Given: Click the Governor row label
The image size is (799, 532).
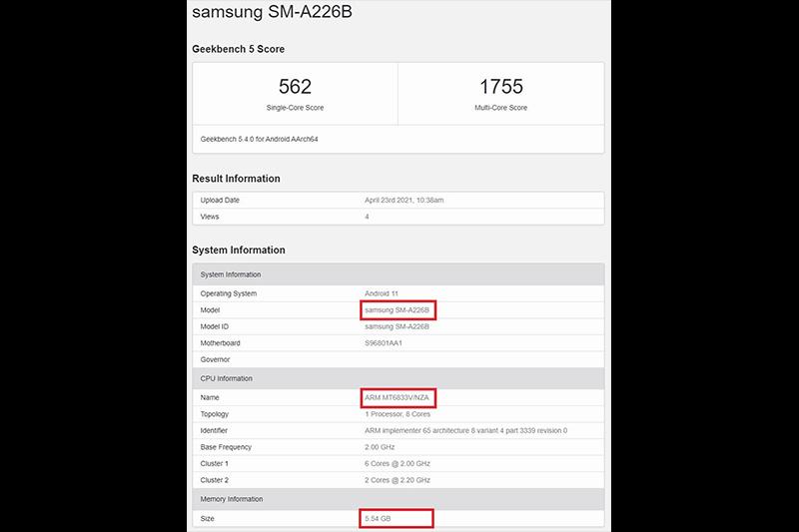Looking at the screenshot, I should pos(216,359).
